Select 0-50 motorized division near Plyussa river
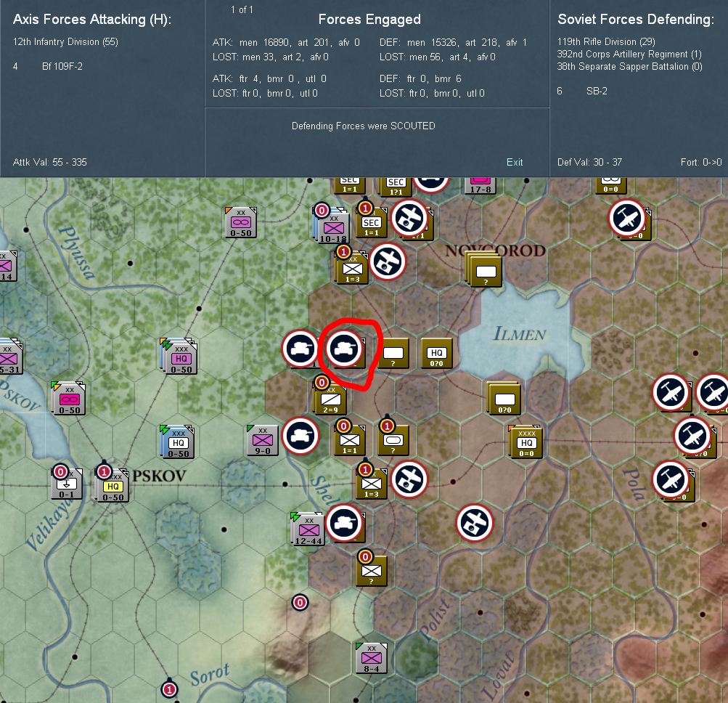The image size is (728, 703). (240, 222)
